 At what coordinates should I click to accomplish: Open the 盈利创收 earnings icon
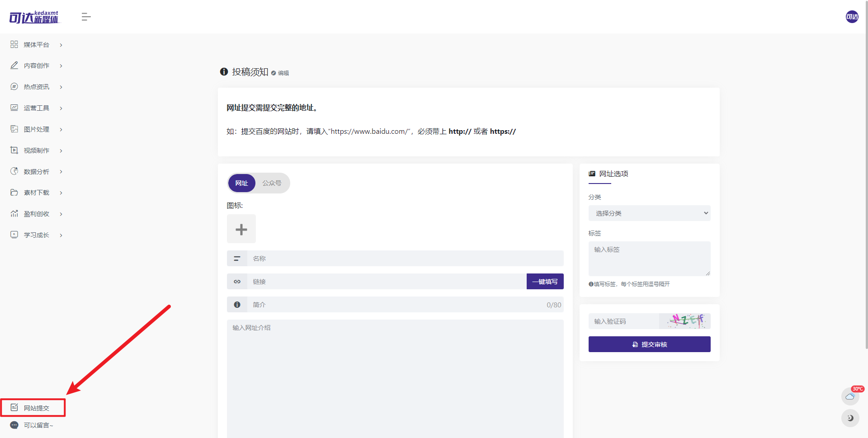(14, 213)
